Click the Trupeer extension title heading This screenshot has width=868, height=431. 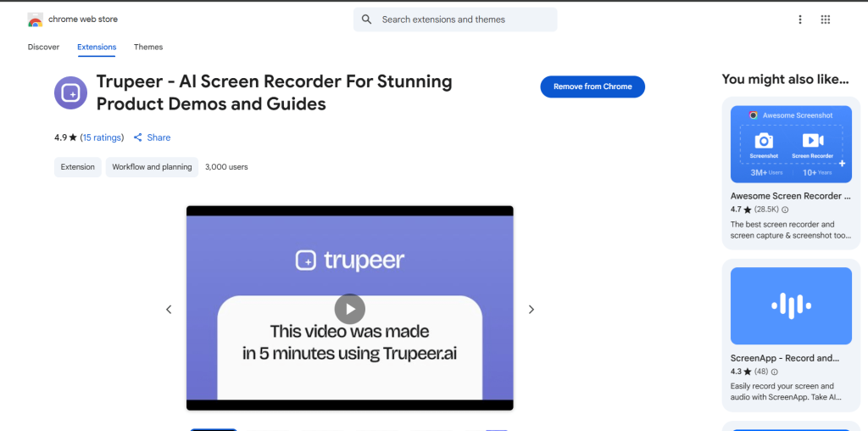click(274, 92)
